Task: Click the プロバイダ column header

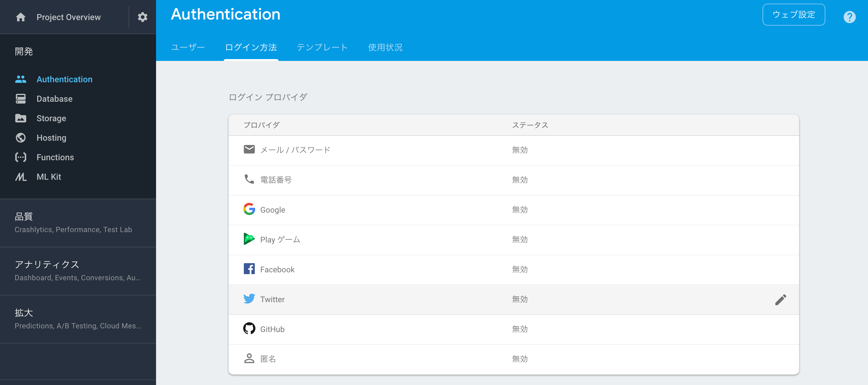Action: click(x=261, y=125)
